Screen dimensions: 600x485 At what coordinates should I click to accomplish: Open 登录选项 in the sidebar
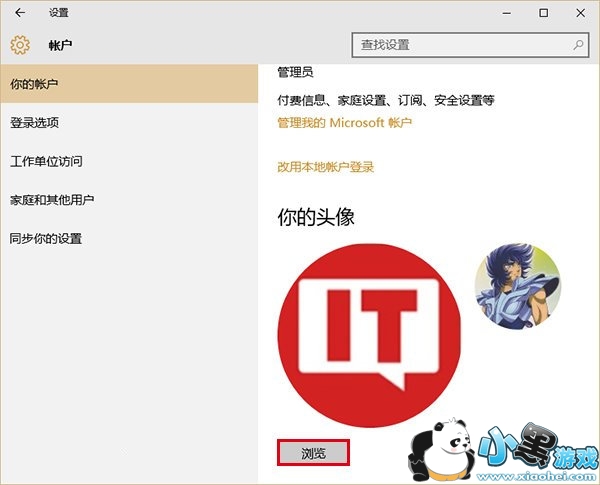point(129,122)
